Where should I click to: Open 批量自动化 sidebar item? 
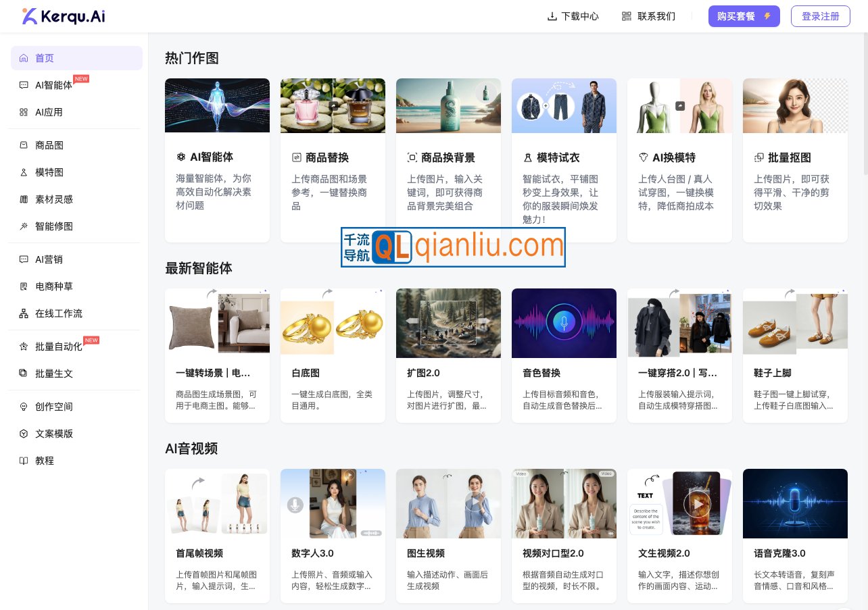pos(59,347)
